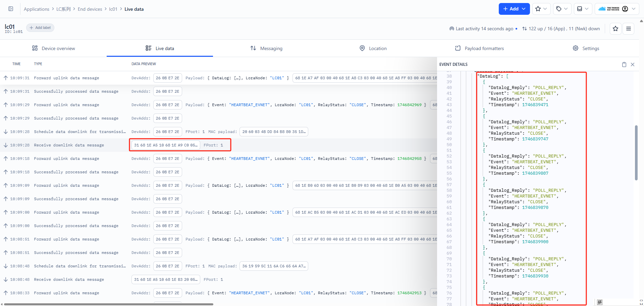Copy event details with the clipboard icon
The height and width of the screenshot is (306, 644).
click(624, 64)
